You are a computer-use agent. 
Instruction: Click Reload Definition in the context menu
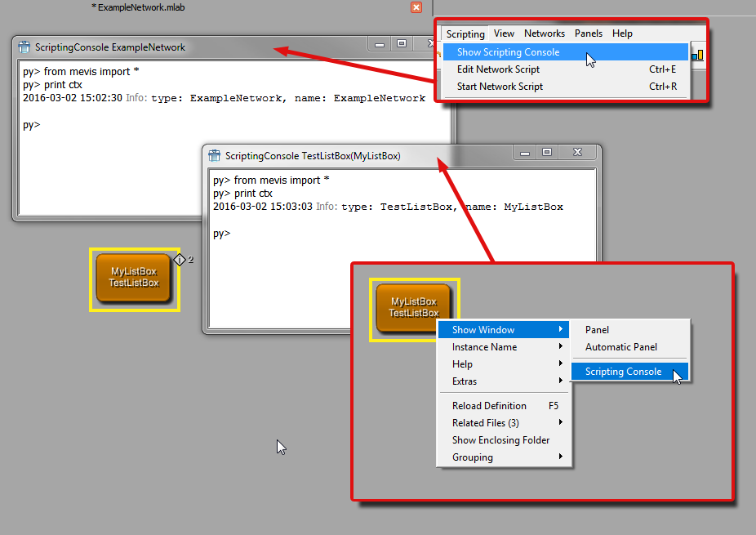(489, 406)
